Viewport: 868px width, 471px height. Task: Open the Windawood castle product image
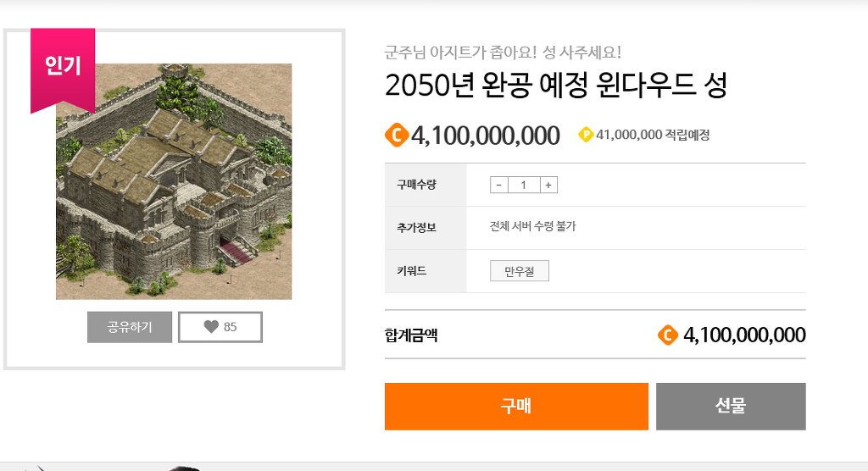[174, 181]
